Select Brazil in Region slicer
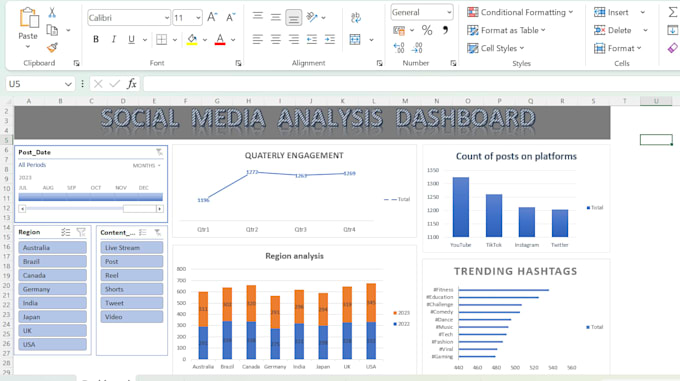The width and height of the screenshot is (680, 381). point(52,261)
